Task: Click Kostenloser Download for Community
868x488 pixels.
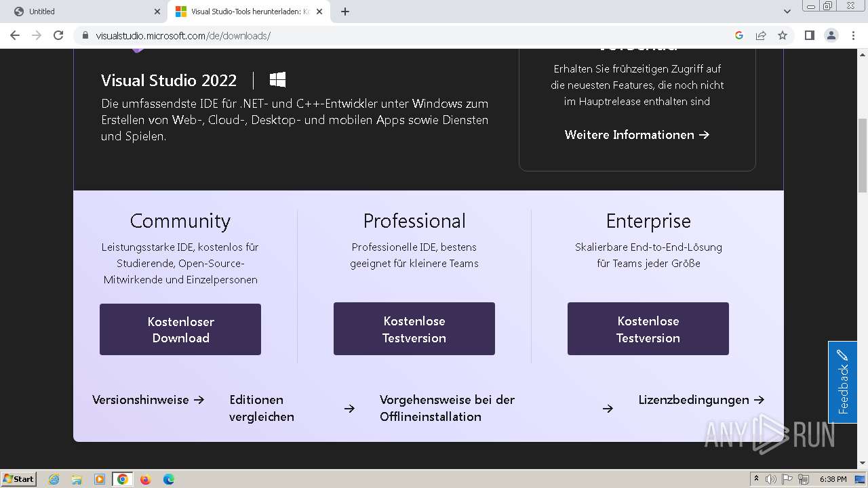Action: (180, 329)
